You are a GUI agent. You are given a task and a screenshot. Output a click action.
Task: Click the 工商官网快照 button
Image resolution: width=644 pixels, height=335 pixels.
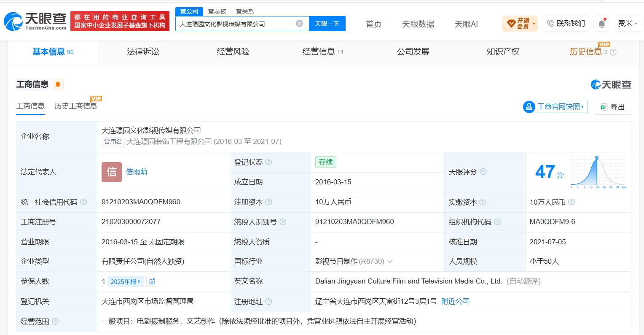click(555, 107)
